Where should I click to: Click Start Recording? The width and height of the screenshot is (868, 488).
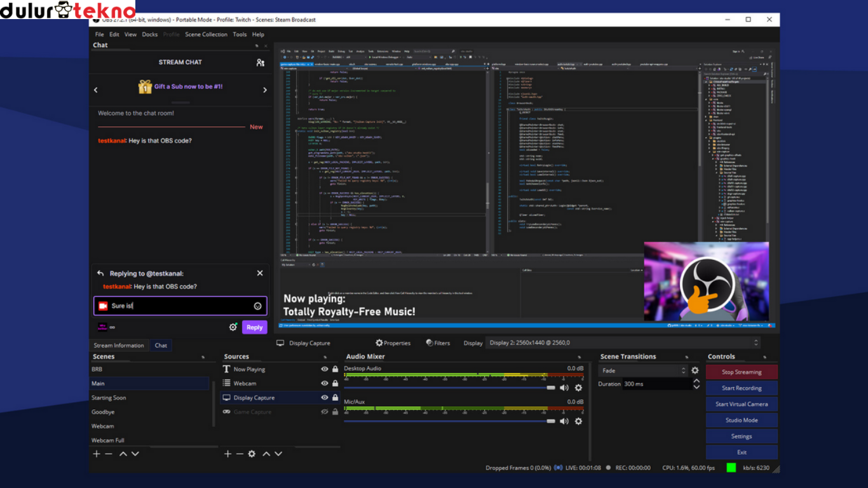point(742,388)
